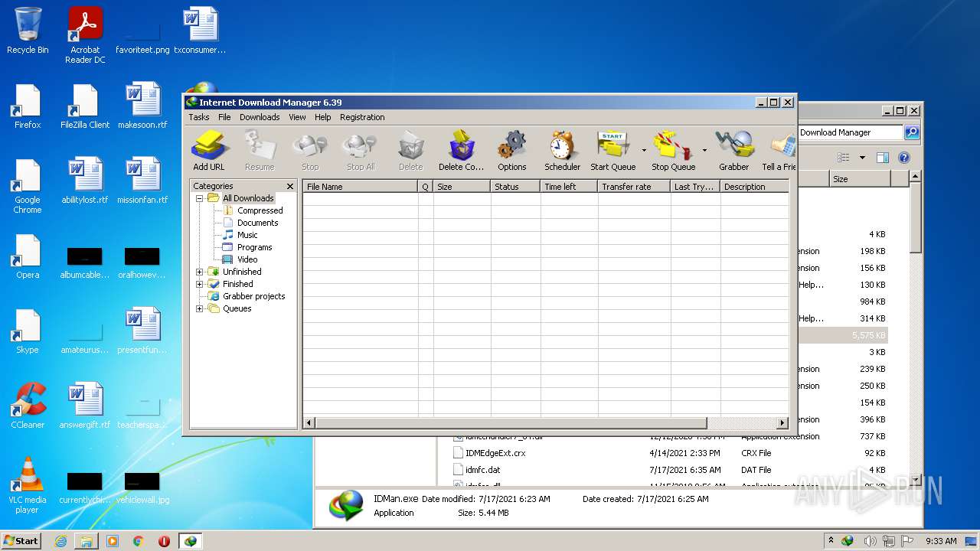
Task: Click the Resume toolbar icon
Action: tap(260, 151)
